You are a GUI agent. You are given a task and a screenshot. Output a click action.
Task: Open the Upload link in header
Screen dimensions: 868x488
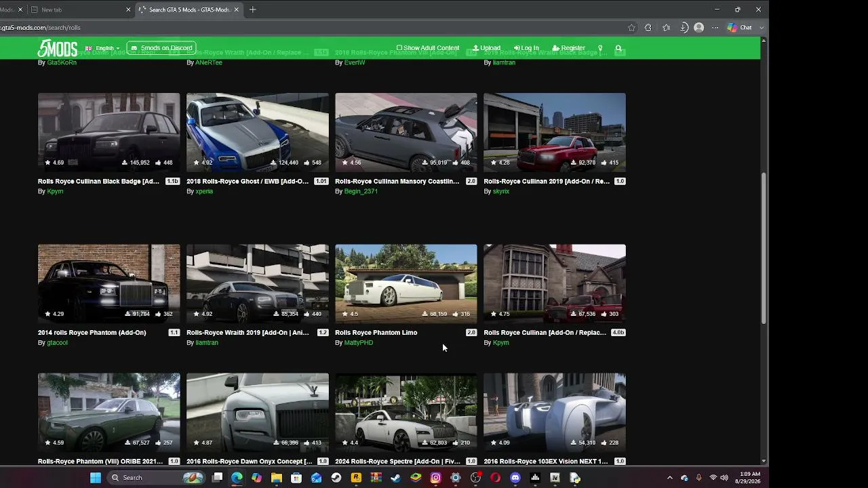486,48
